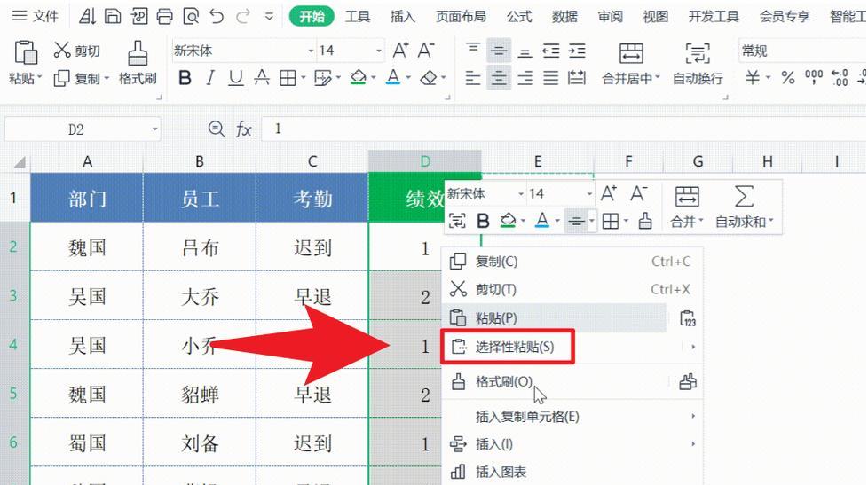Expand the ribbon font size 14 dropdown
This screenshot has width=868, height=485.
[x=379, y=51]
